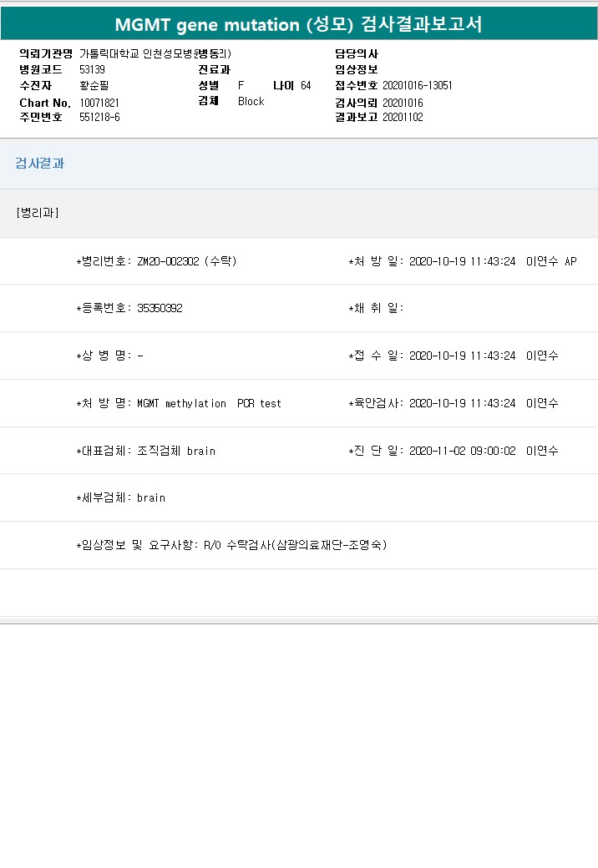Click the 상병명 row
The width and height of the screenshot is (598, 868).
tap(109, 356)
